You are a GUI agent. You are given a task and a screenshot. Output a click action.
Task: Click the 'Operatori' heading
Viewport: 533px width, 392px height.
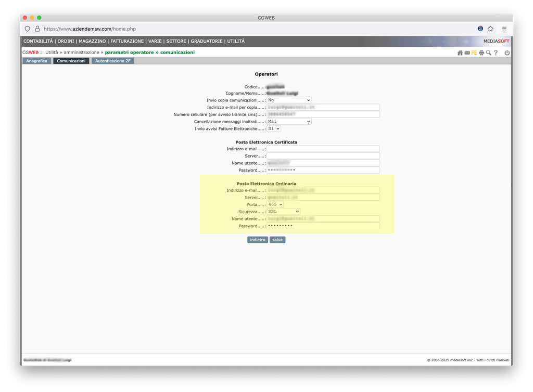[266, 74]
